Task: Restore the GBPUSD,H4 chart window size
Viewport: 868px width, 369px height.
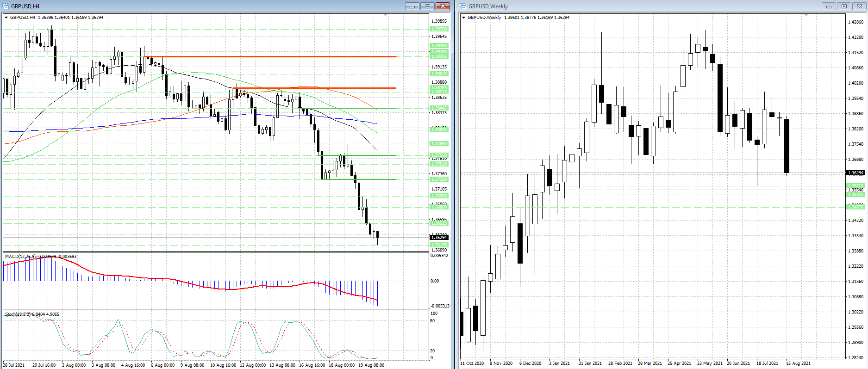Action: click(427, 6)
